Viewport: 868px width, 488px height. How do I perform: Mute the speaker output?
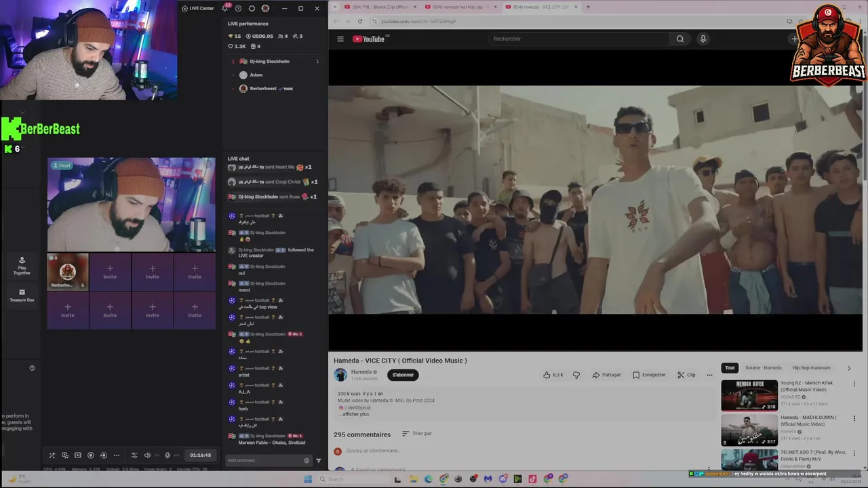click(146, 455)
